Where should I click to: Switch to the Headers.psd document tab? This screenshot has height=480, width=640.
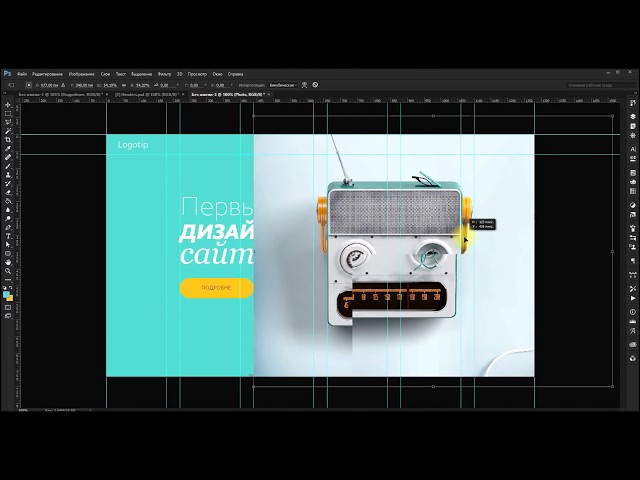[147, 94]
